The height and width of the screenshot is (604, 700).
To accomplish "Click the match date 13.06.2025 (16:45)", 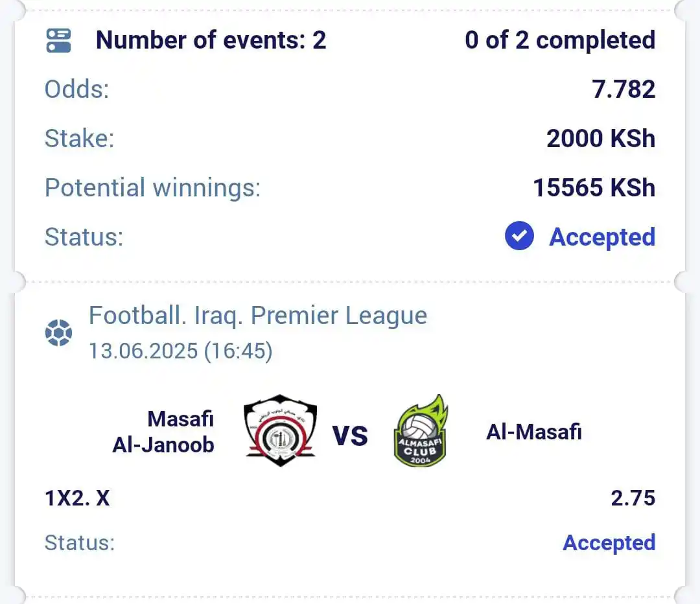I will pos(180,351).
